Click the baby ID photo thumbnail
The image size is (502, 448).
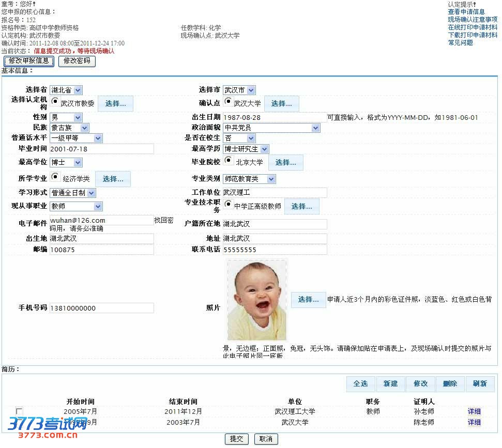[257, 300]
